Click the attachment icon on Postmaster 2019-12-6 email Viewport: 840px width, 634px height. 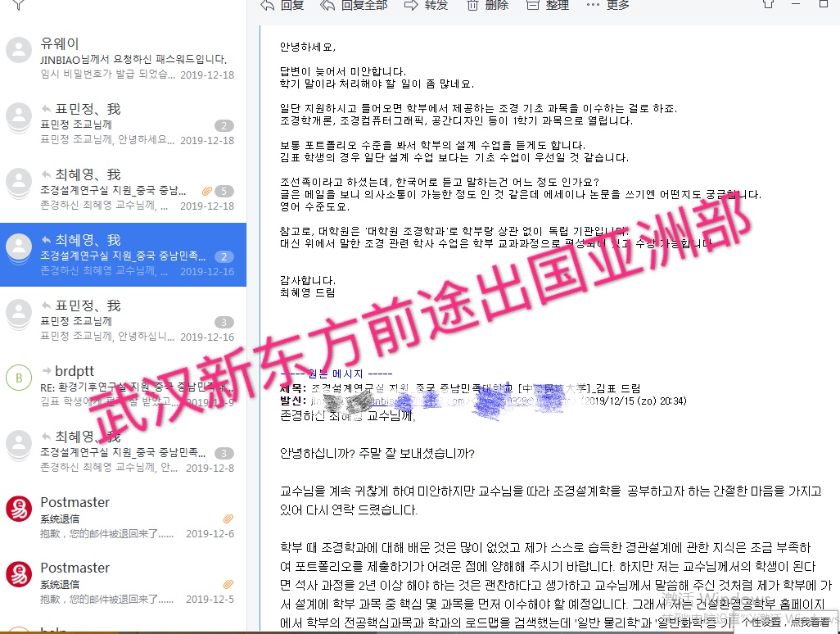point(228,519)
